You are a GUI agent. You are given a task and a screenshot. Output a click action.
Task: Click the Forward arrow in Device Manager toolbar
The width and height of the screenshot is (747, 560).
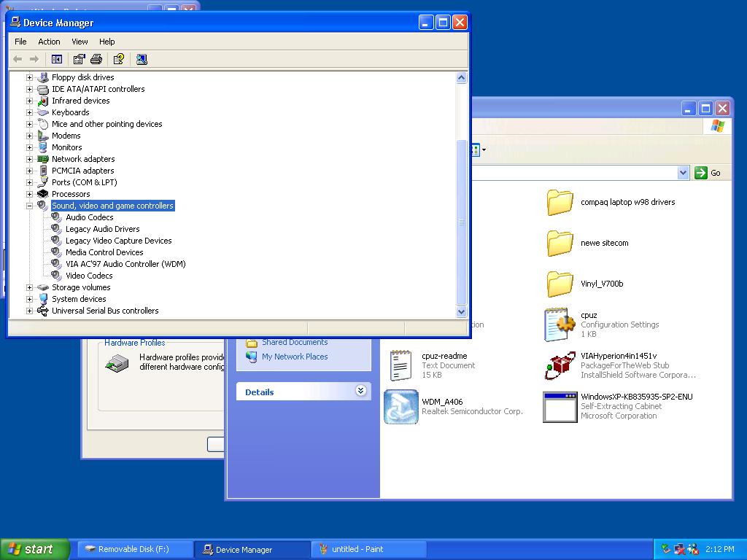click(x=34, y=59)
